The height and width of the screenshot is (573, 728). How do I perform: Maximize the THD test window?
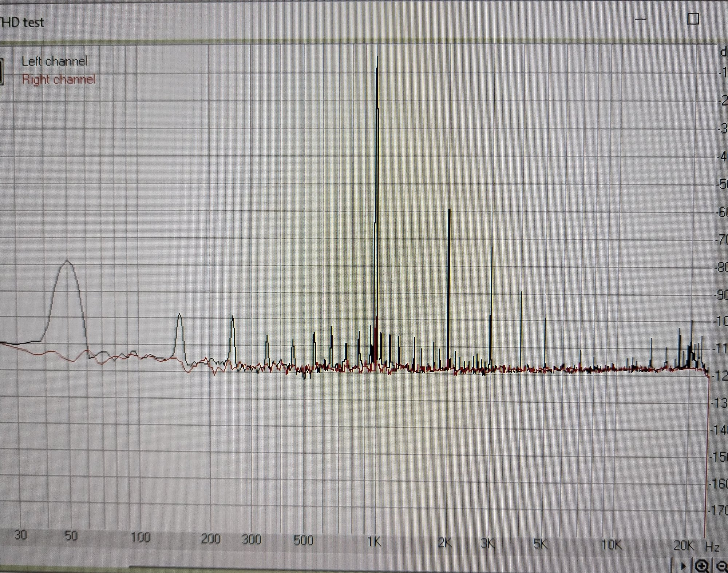693,19
